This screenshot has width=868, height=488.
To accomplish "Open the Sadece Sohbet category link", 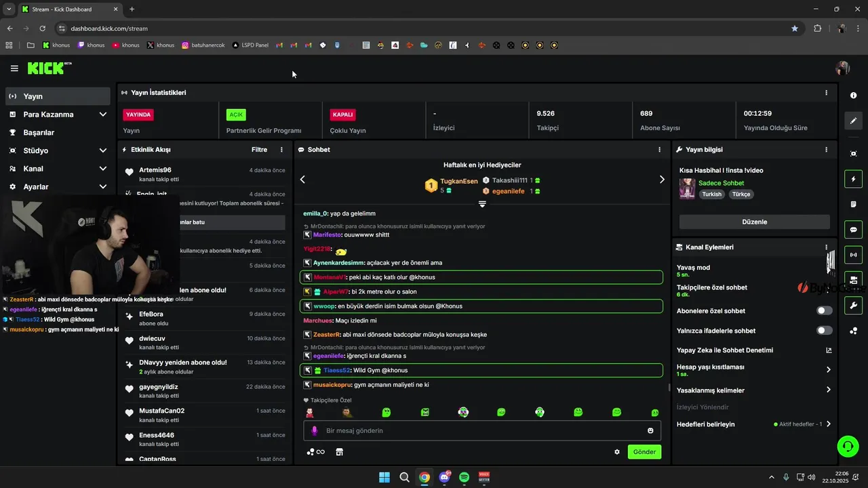I will (x=721, y=183).
